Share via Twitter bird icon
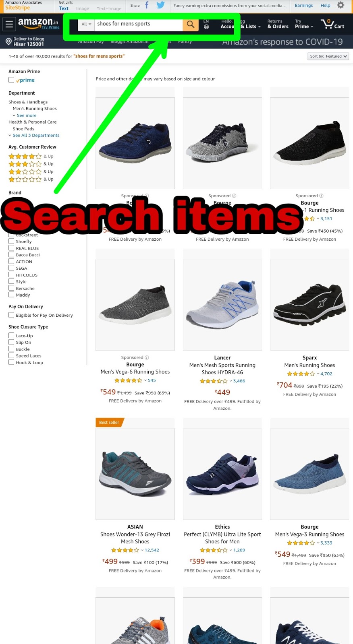Viewport: 353px width, 644px height. point(160,5)
